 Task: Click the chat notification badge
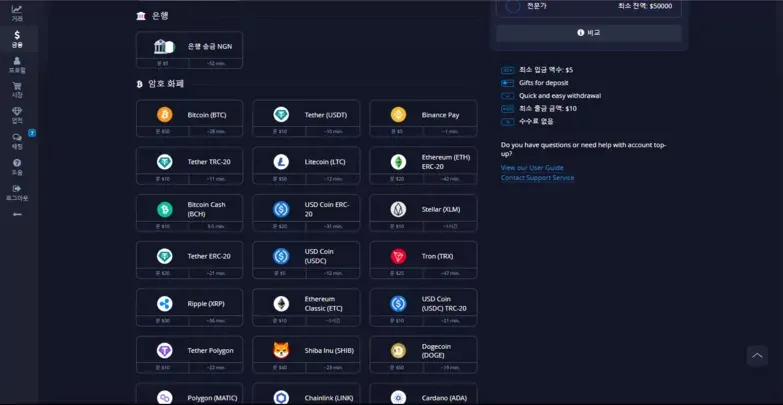click(32, 133)
